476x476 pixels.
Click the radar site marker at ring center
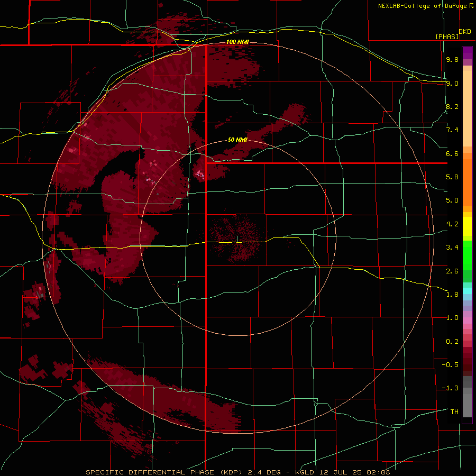[237, 239]
